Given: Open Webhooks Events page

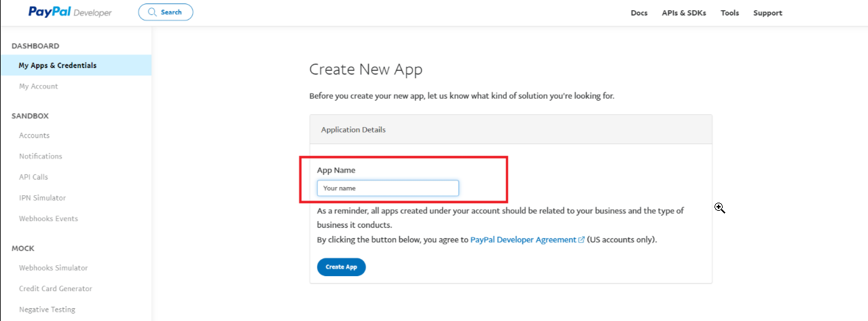Looking at the screenshot, I should (x=48, y=218).
